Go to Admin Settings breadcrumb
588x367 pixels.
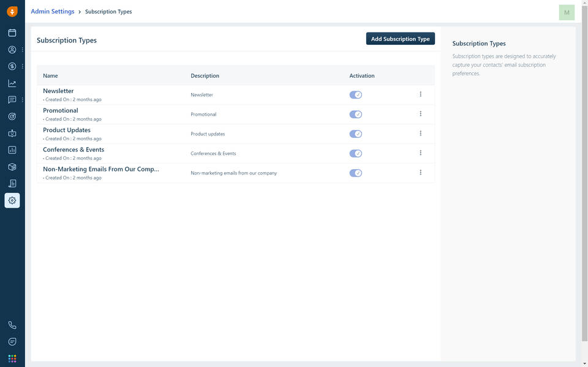tap(53, 12)
